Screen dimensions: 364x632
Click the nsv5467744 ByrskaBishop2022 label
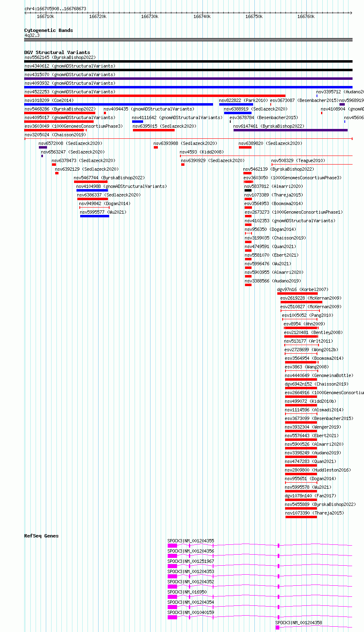pyautogui.click(x=110, y=178)
